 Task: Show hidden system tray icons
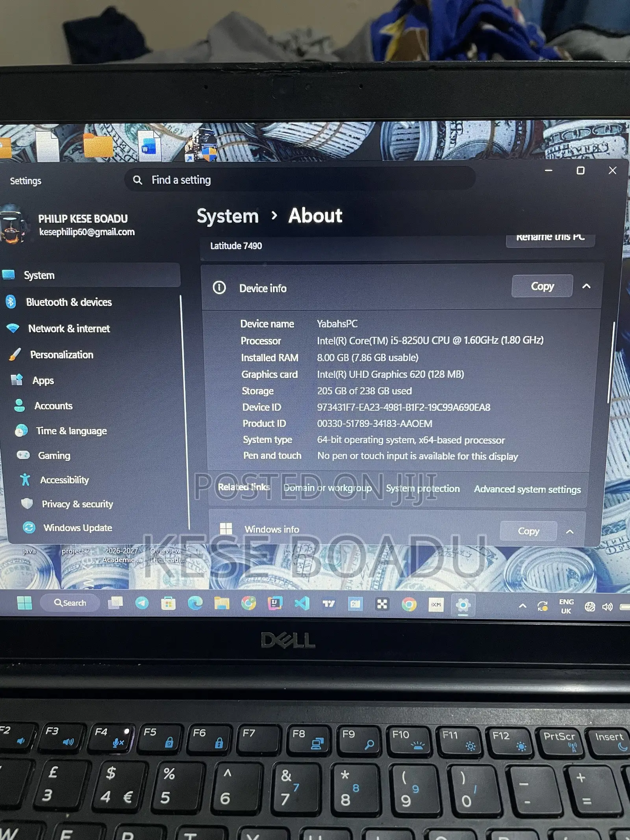(x=523, y=606)
